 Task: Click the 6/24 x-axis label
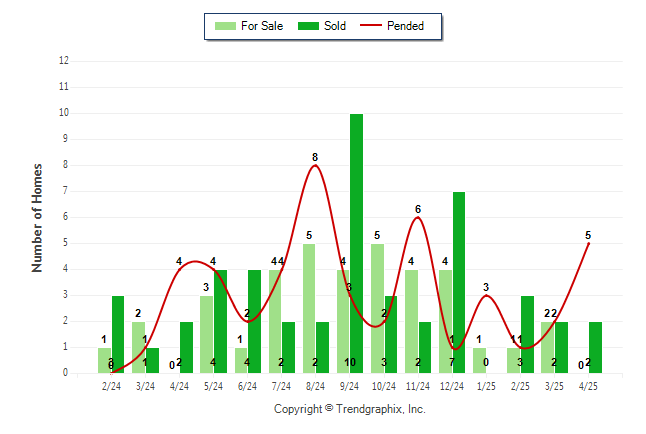(x=247, y=386)
